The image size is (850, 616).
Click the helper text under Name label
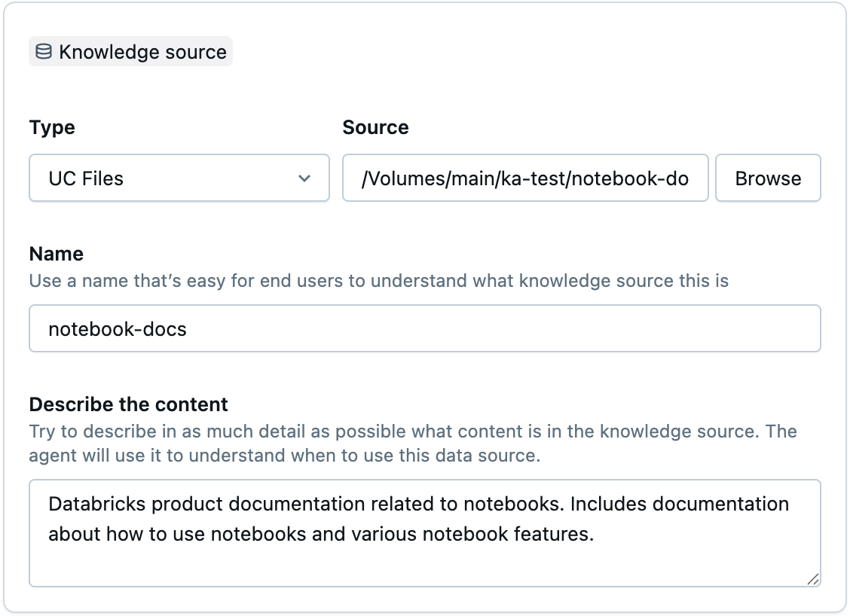coord(379,281)
